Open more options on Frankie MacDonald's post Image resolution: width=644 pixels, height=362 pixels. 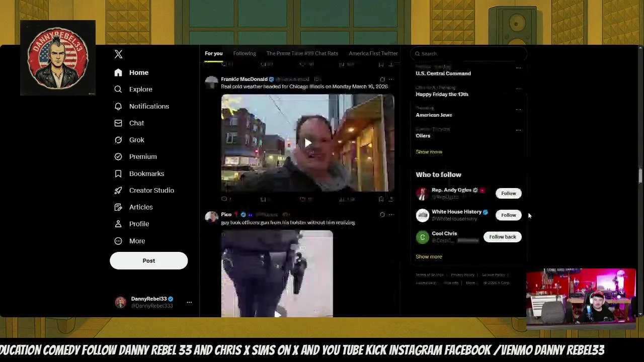click(x=391, y=79)
